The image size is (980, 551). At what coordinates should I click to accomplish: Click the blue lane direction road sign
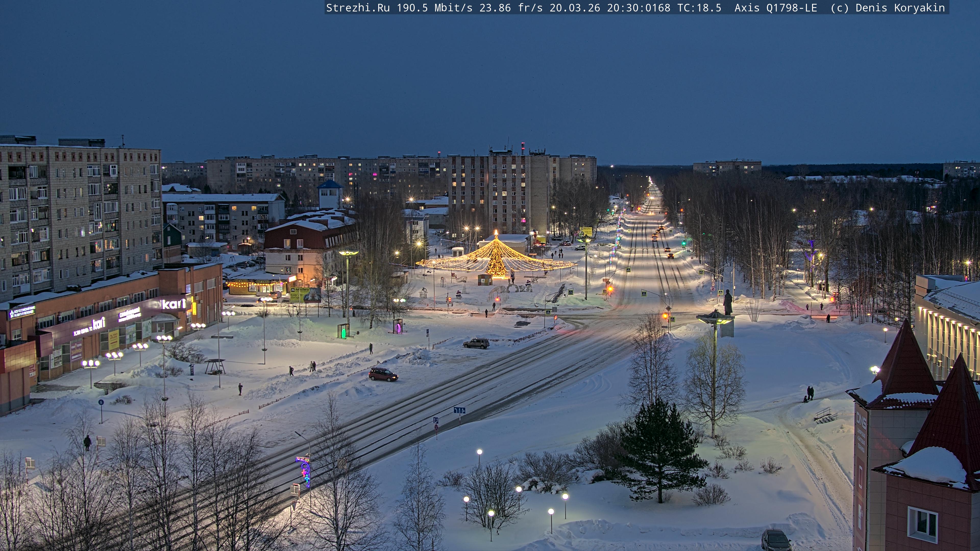pos(459,410)
